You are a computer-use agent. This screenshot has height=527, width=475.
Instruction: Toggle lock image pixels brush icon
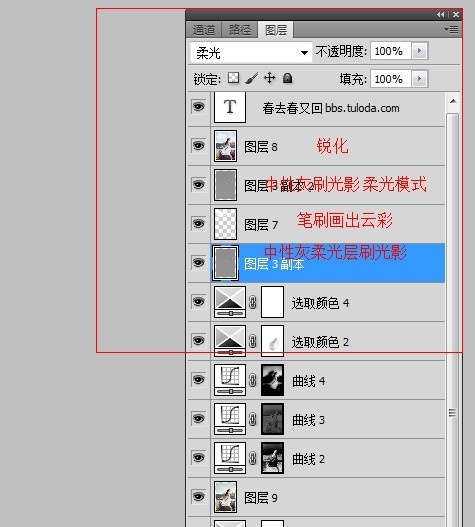pyautogui.click(x=251, y=78)
